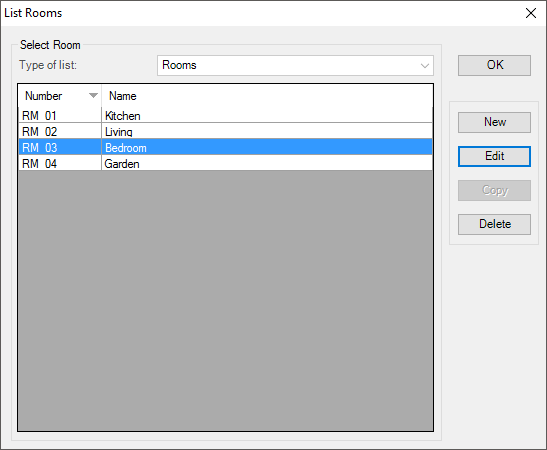Click the sort arrow in Number header
547x450 pixels.
93,96
